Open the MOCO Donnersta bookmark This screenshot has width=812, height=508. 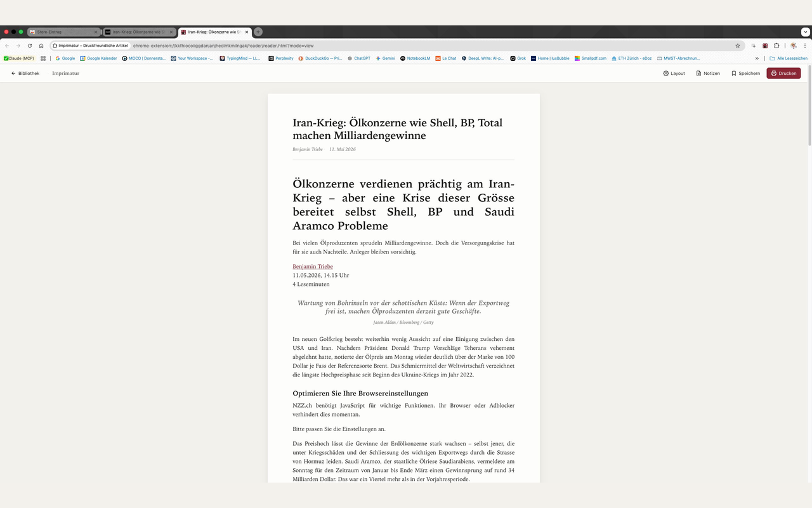(x=144, y=58)
